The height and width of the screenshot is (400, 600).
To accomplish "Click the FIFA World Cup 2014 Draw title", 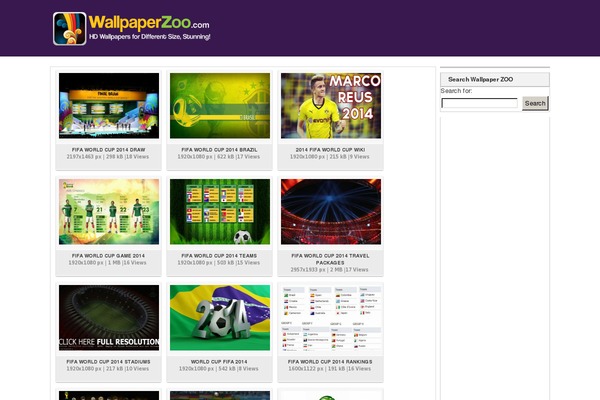I will [109, 150].
